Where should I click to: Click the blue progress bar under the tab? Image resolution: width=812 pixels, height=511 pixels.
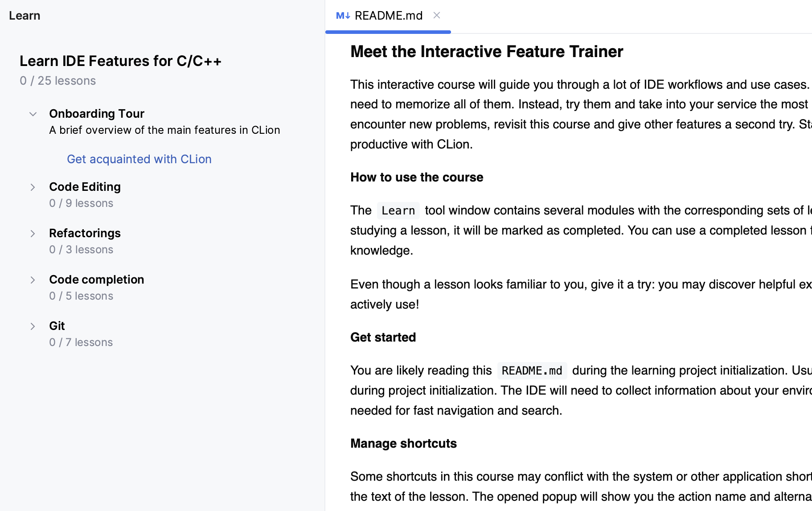click(388, 32)
